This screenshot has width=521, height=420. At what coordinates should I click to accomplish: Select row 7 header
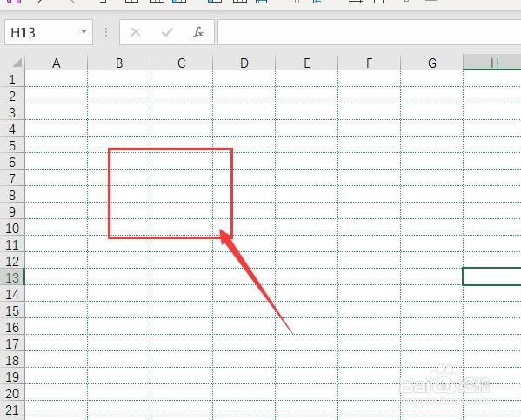[12, 177]
